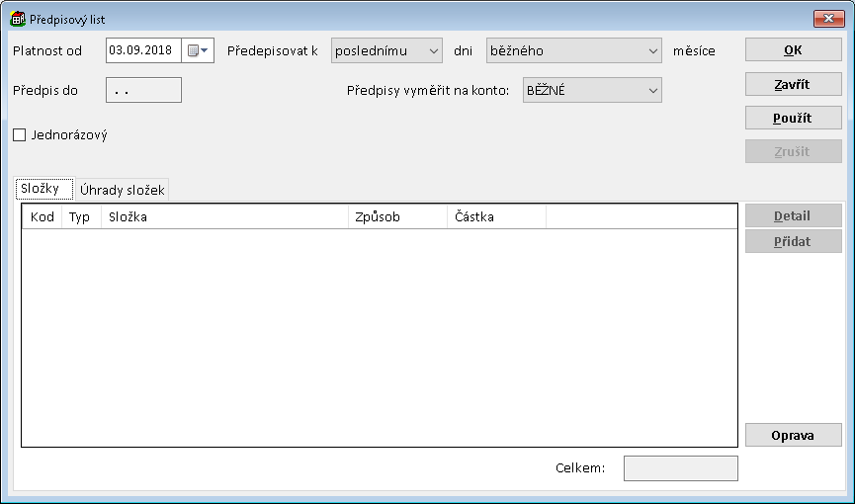Close the Předpisový list window

click(826, 19)
